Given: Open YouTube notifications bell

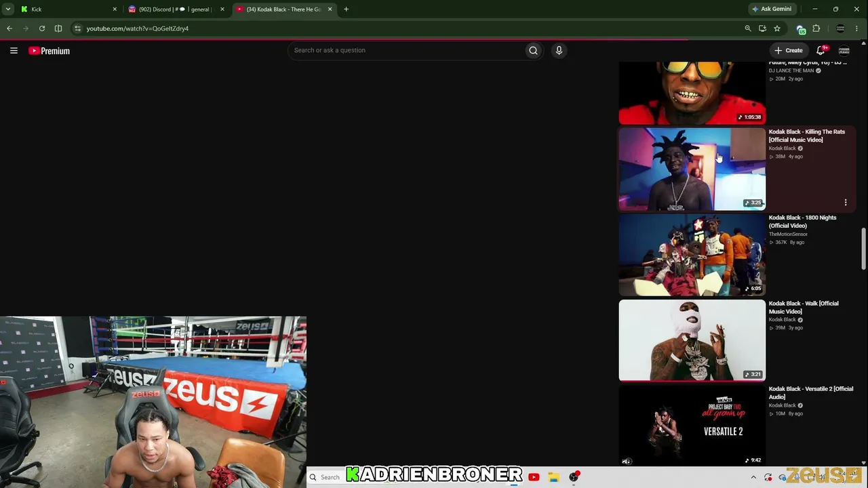Looking at the screenshot, I should point(821,50).
